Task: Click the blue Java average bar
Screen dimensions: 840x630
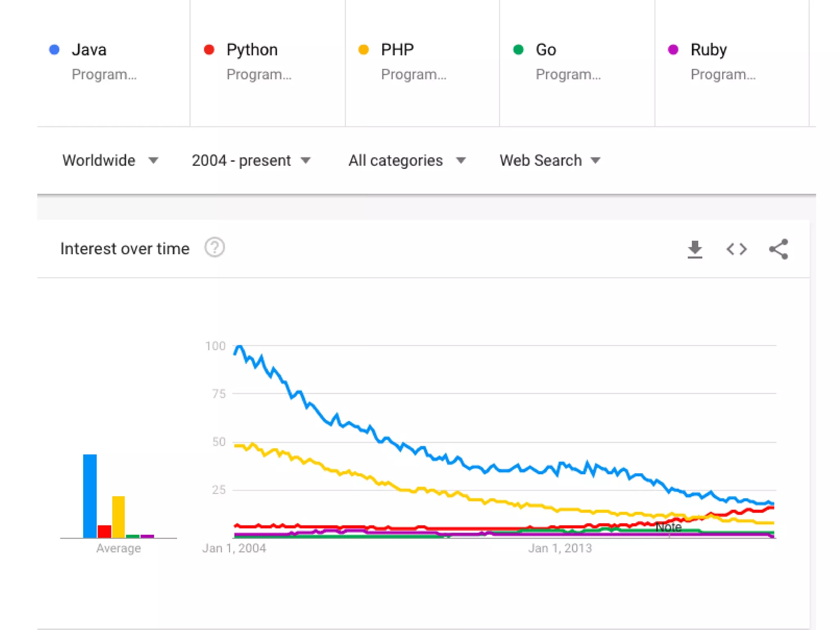Action: [90, 495]
